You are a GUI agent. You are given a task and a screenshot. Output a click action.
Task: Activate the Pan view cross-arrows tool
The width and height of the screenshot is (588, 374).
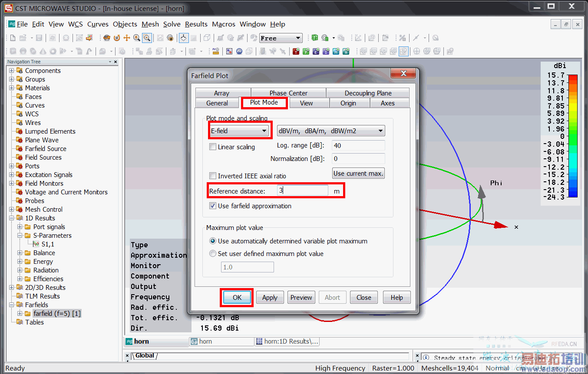127,38
